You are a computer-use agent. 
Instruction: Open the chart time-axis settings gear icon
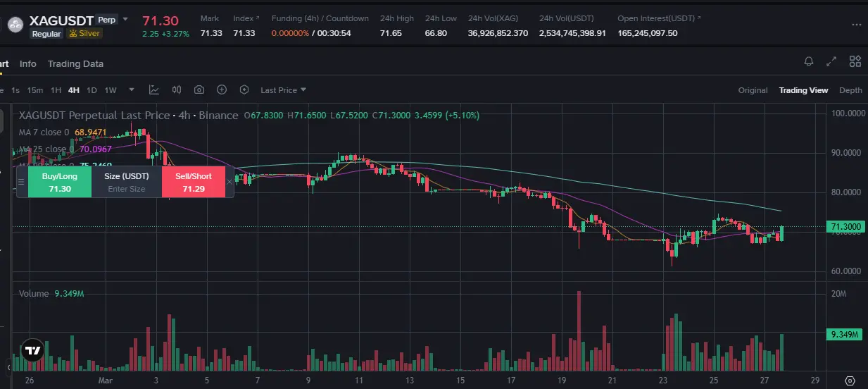[850, 380]
